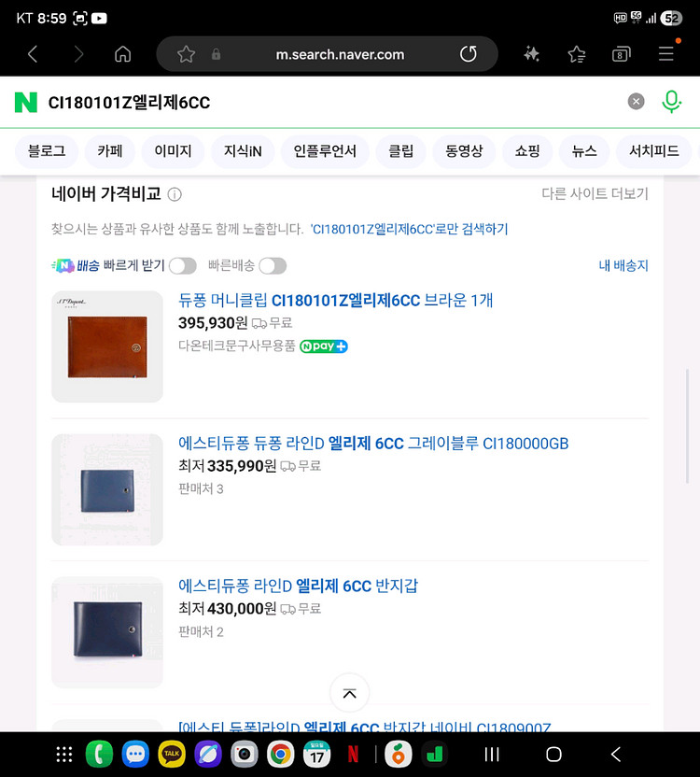Open 듀퐁 머니클립 CI180101Z엘리제6CC 브라운 product

335,301
